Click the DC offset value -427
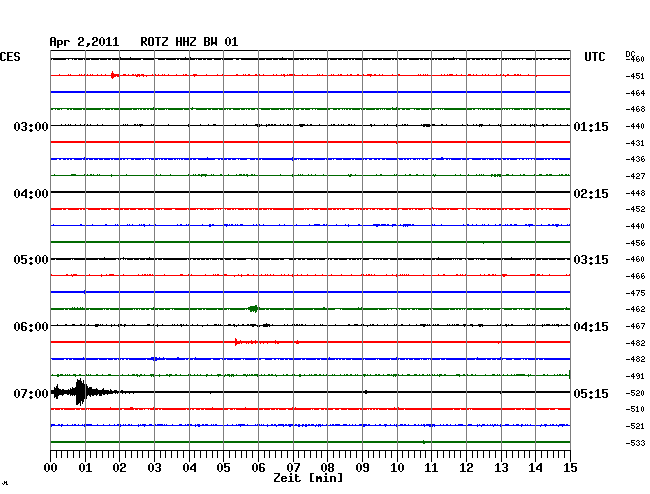 635,176
